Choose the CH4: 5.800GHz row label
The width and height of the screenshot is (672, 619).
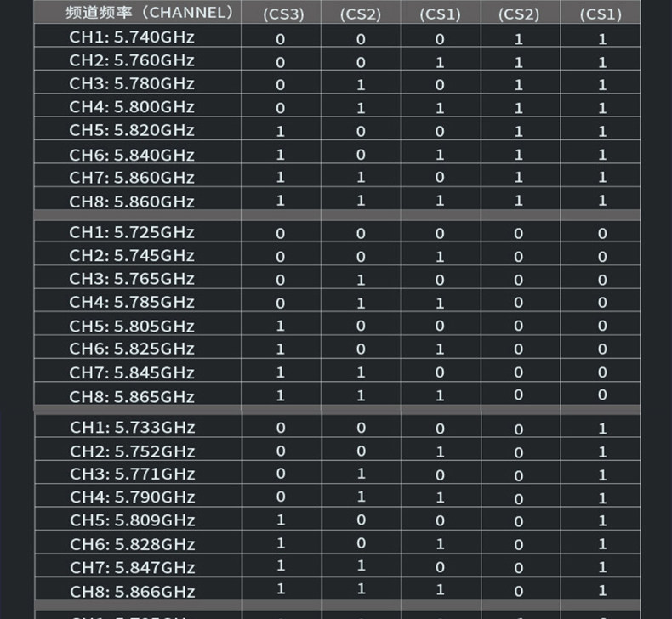tap(132, 106)
